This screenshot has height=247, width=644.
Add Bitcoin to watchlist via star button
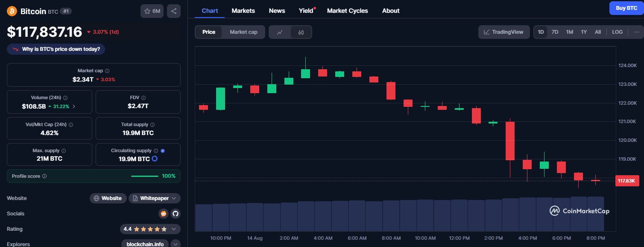click(x=152, y=11)
